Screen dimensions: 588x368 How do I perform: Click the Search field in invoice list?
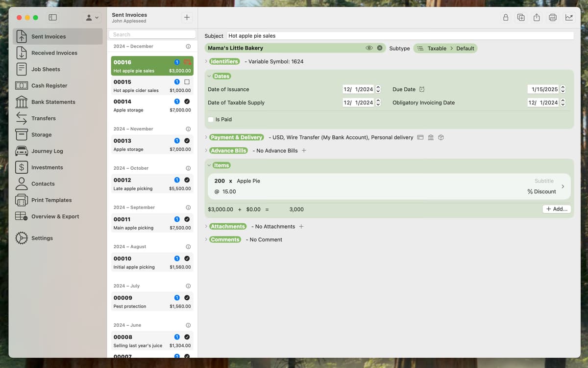152,34
